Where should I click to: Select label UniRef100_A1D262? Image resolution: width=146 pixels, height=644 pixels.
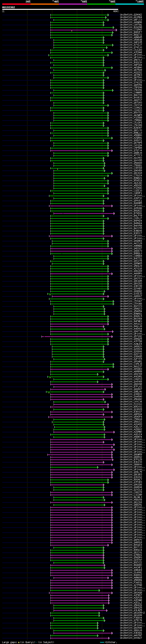click(x=131, y=72)
